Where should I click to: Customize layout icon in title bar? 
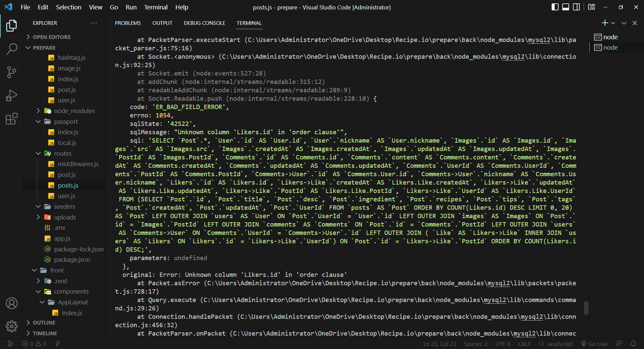coord(592,7)
